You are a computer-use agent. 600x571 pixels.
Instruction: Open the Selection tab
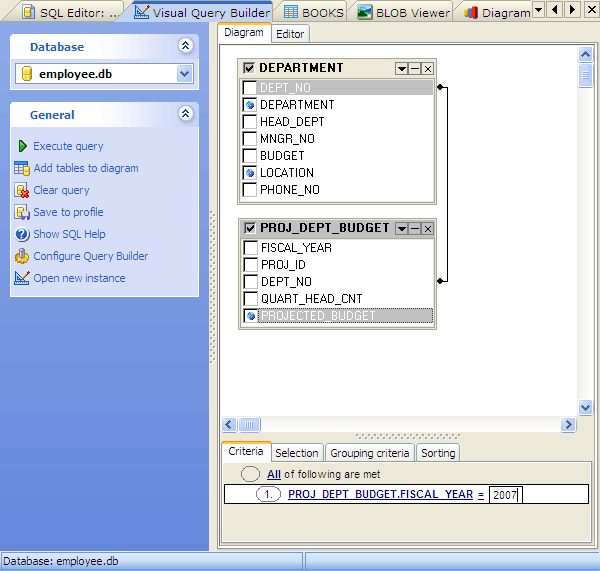(x=297, y=453)
